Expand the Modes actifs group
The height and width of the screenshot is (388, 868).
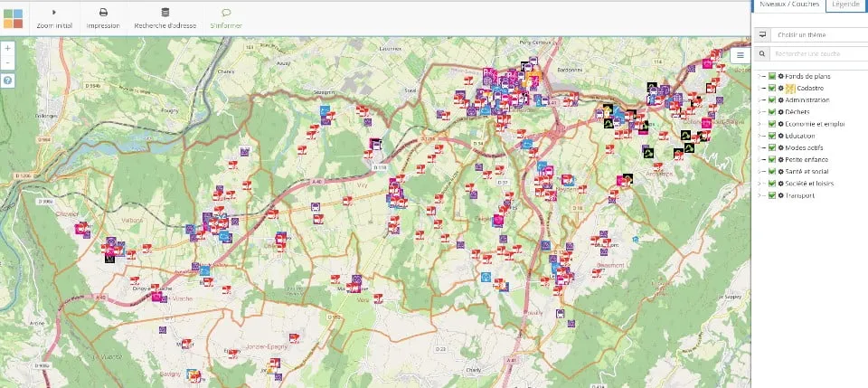tap(759, 147)
